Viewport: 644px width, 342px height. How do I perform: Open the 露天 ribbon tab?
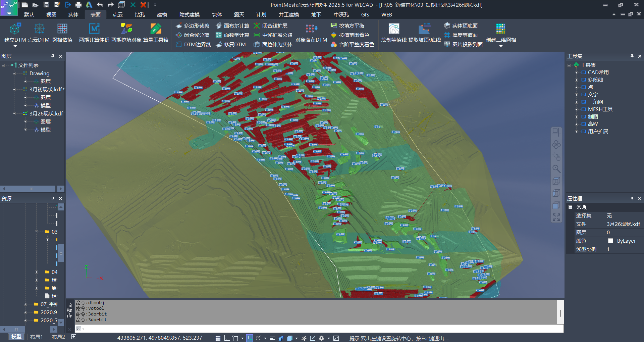tap(239, 15)
